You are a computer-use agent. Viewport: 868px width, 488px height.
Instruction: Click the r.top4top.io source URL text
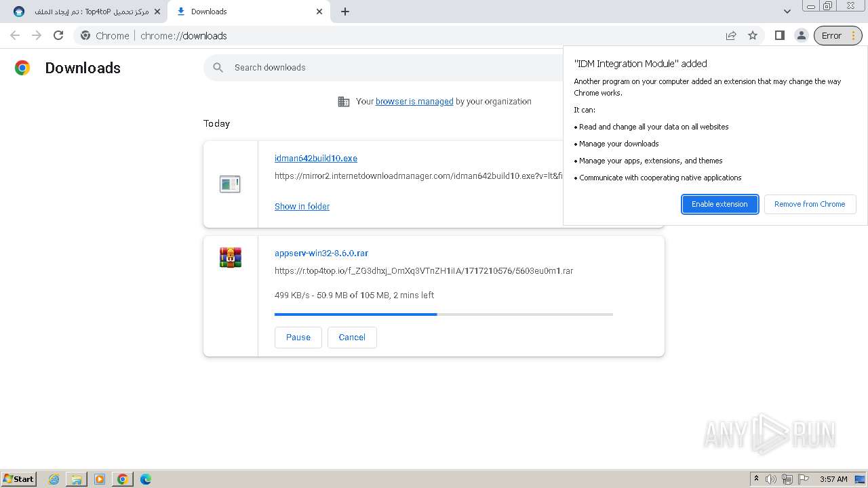[x=424, y=271]
